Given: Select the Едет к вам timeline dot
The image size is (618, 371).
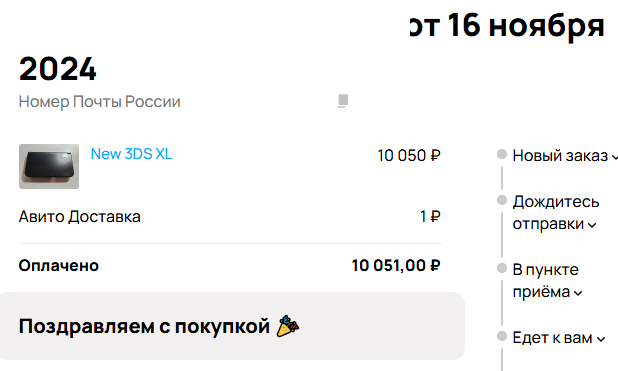Looking at the screenshot, I should coord(502,336).
